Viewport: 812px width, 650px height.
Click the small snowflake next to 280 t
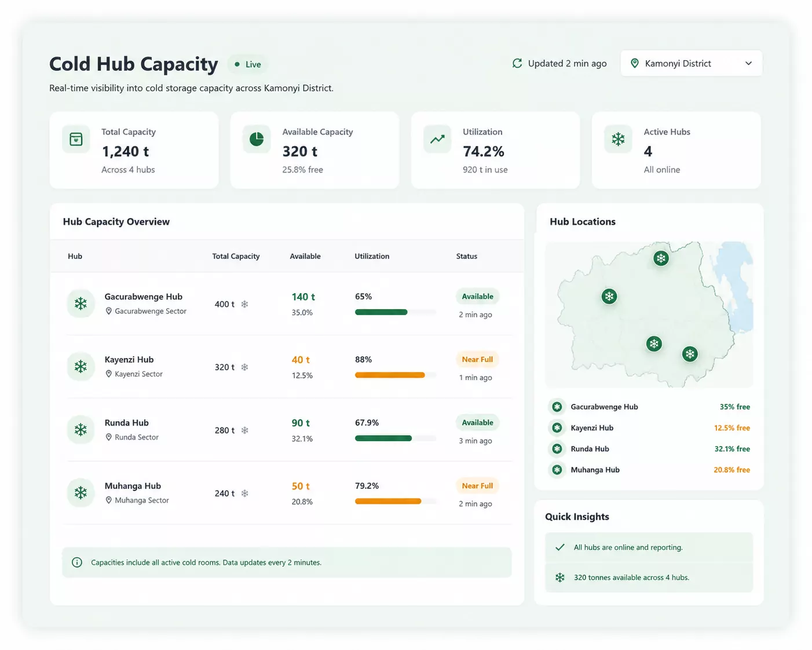click(x=244, y=430)
